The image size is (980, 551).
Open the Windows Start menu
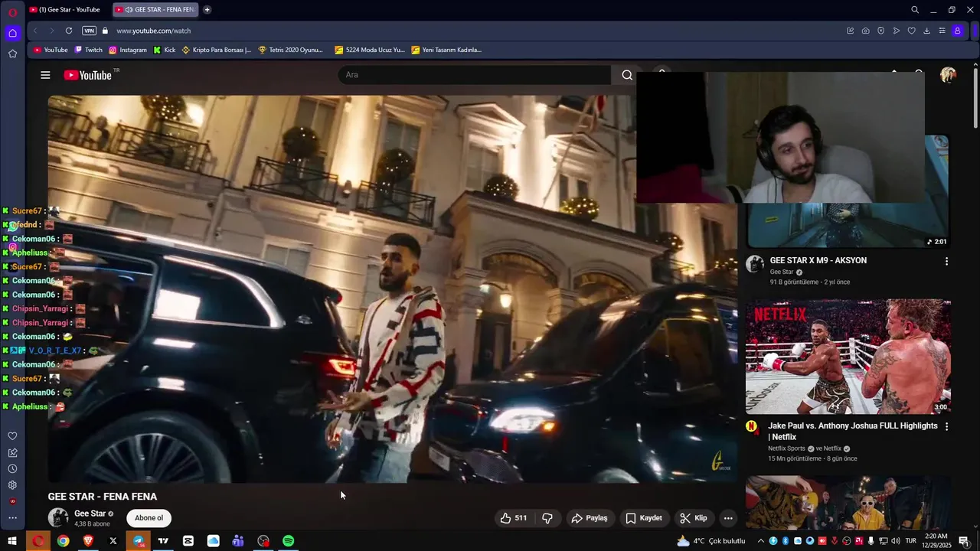coord(12,541)
